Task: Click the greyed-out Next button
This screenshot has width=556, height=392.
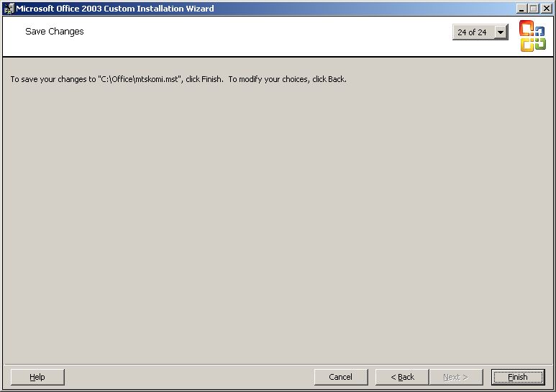Action: [x=455, y=377]
